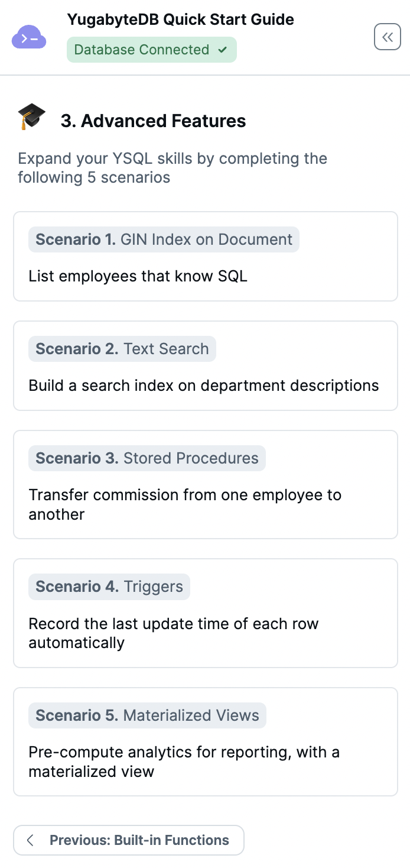Click the 'Scenario 4. Triggers' label tag

click(109, 587)
